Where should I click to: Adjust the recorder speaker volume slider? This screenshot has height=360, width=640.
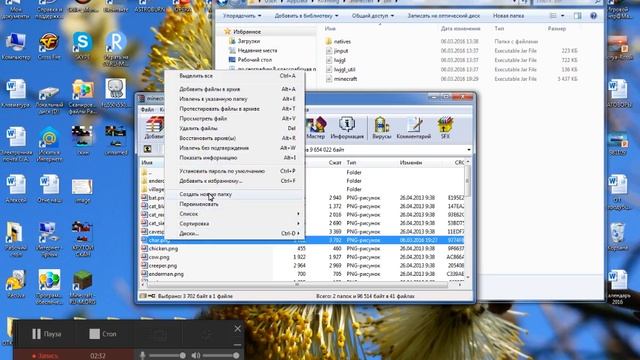click(x=221, y=356)
